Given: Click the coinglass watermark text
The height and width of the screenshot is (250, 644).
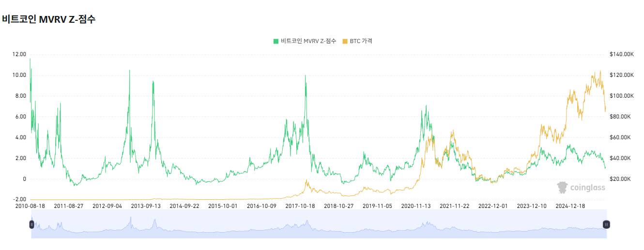Looking at the screenshot, I should pos(587,188).
